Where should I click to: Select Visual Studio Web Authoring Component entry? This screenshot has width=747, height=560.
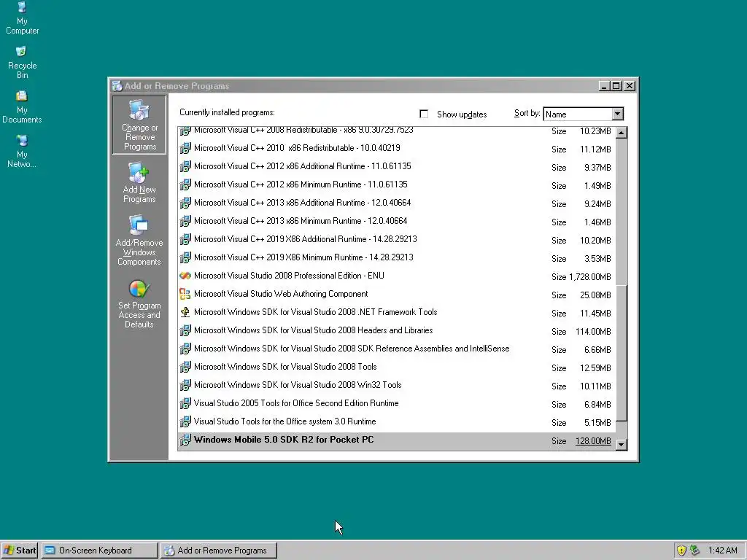click(x=396, y=295)
